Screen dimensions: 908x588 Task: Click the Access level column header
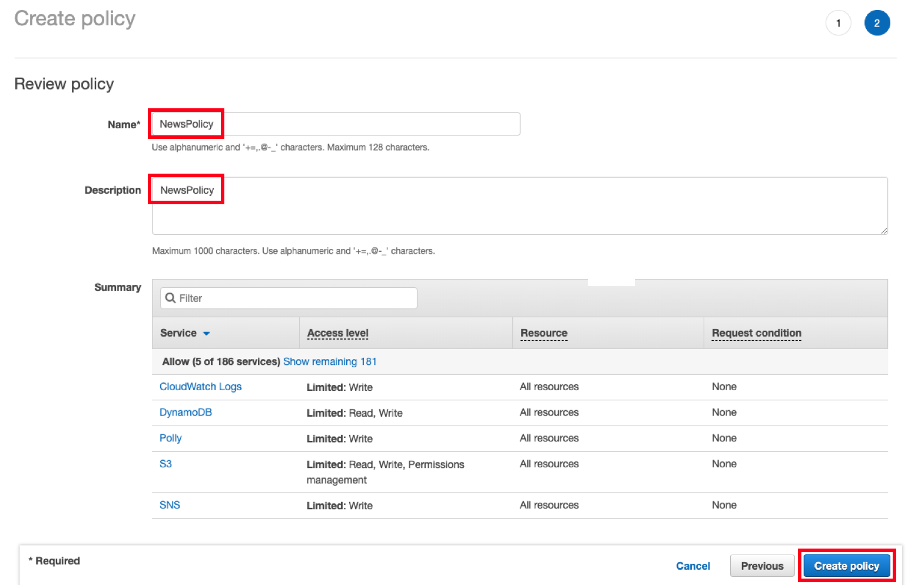(x=337, y=333)
